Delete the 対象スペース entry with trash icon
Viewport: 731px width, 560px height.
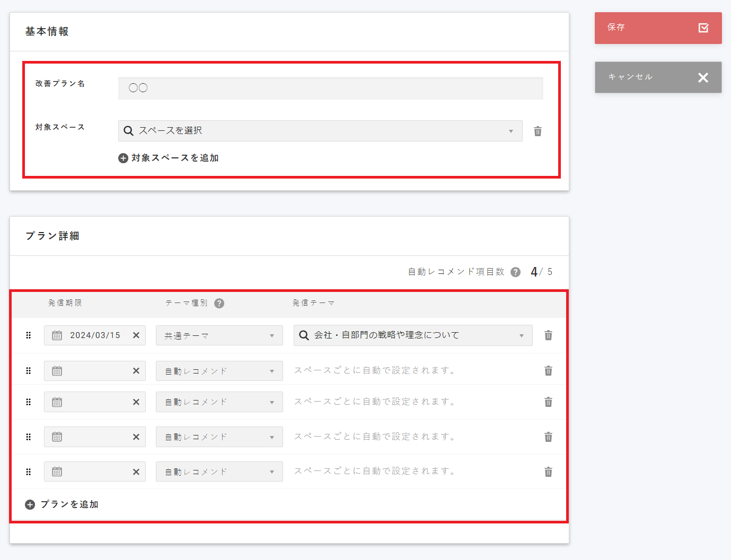coord(538,131)
